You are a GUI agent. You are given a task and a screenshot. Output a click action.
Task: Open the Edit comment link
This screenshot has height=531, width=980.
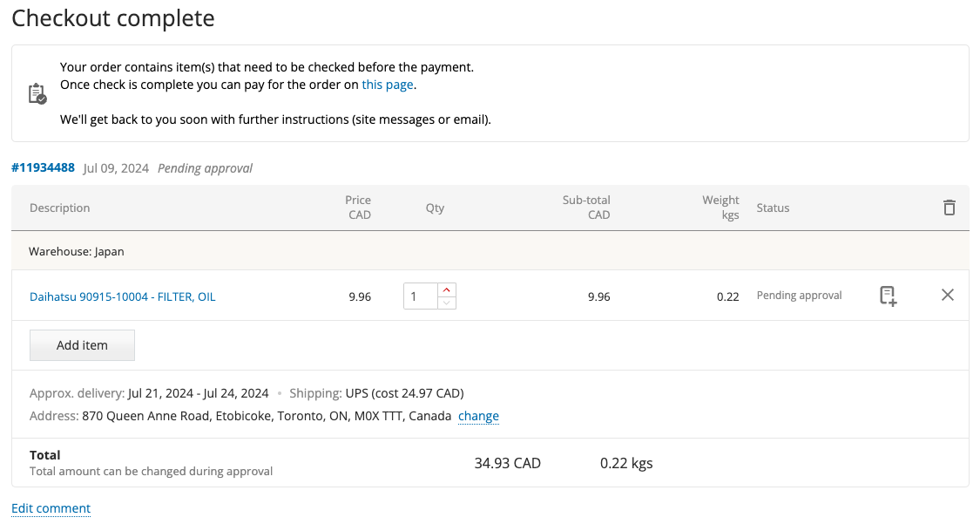click(51, 508)
